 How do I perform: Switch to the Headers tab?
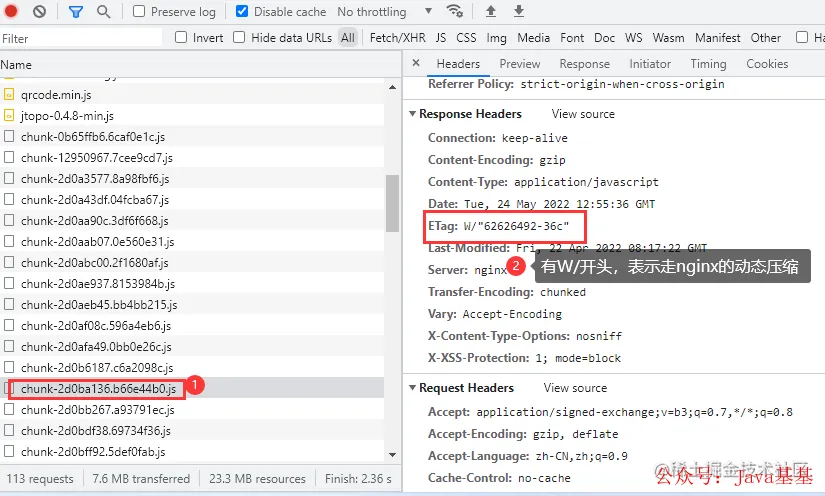[x=458, y=64]
